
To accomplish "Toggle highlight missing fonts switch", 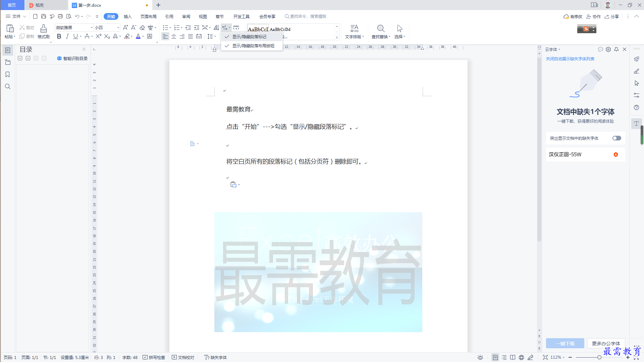I will (x=616, y=138).
